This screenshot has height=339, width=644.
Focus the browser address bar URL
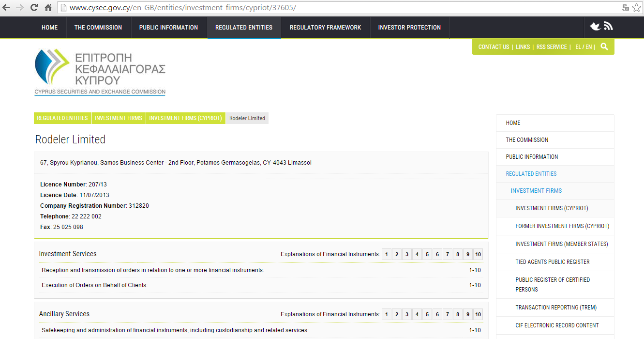pyautogui.click(x=339, y=8)
